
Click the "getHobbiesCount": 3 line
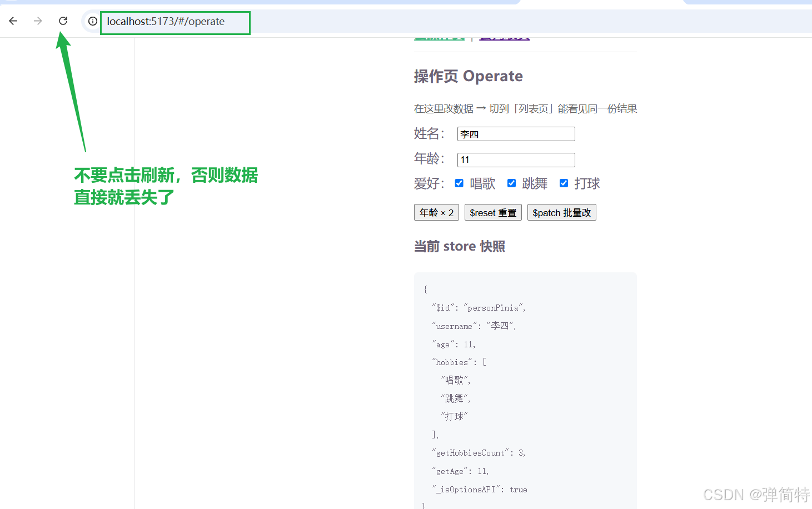point(479,453)
